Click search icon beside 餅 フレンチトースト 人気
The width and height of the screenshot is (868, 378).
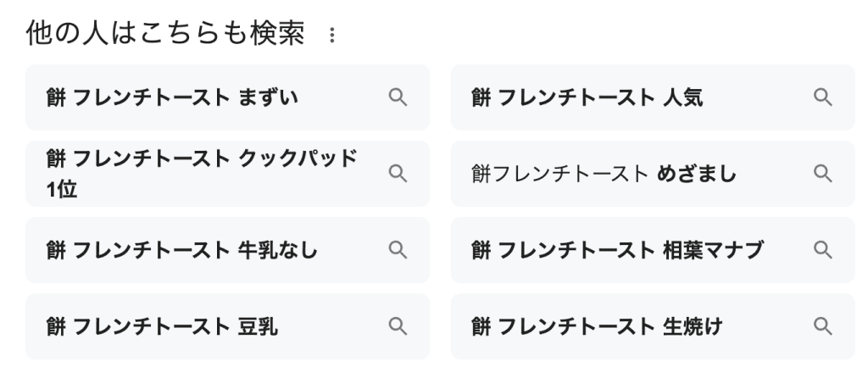[822, 97]
